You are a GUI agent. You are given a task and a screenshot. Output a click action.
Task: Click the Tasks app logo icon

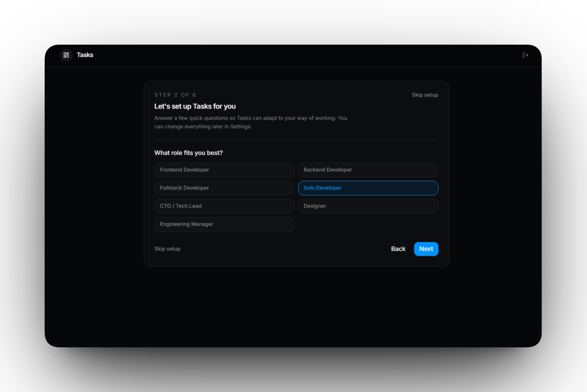pyautogui.click(x=66, y=55)
